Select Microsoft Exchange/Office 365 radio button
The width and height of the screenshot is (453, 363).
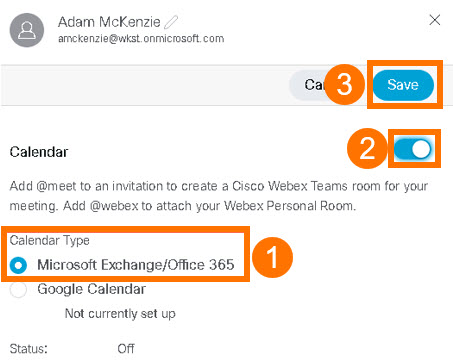[18, 265]
